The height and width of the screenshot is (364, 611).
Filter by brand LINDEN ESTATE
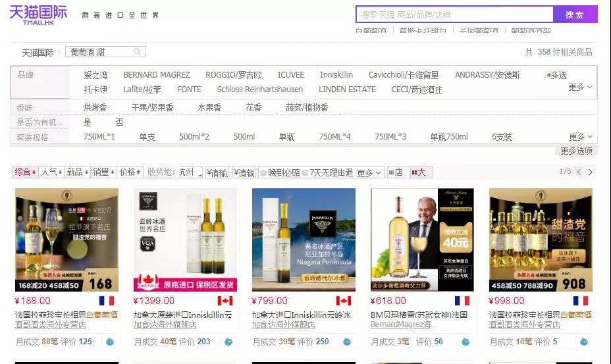click(x=347, y=90)
